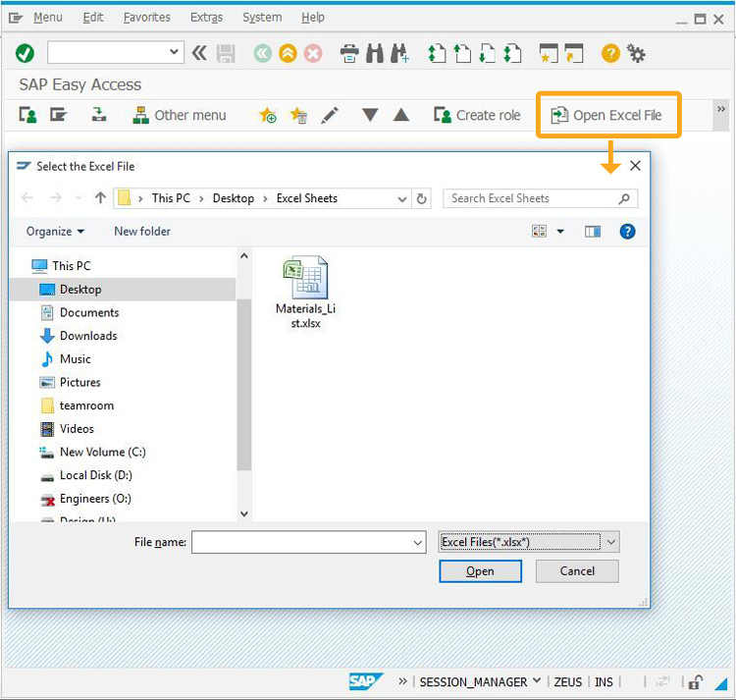
Task: Click the Save floppy disk icon
Action: (226, 54)
